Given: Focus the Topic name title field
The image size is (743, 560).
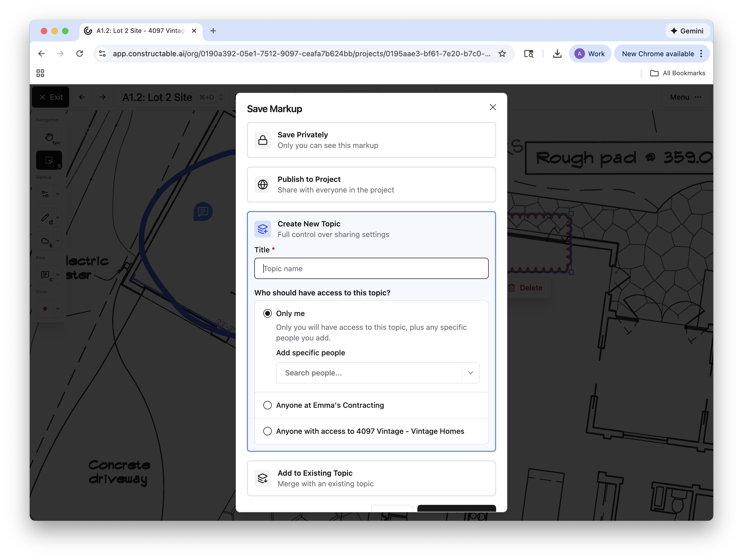Looking at the screenshot, I should (x=371, y=268).
